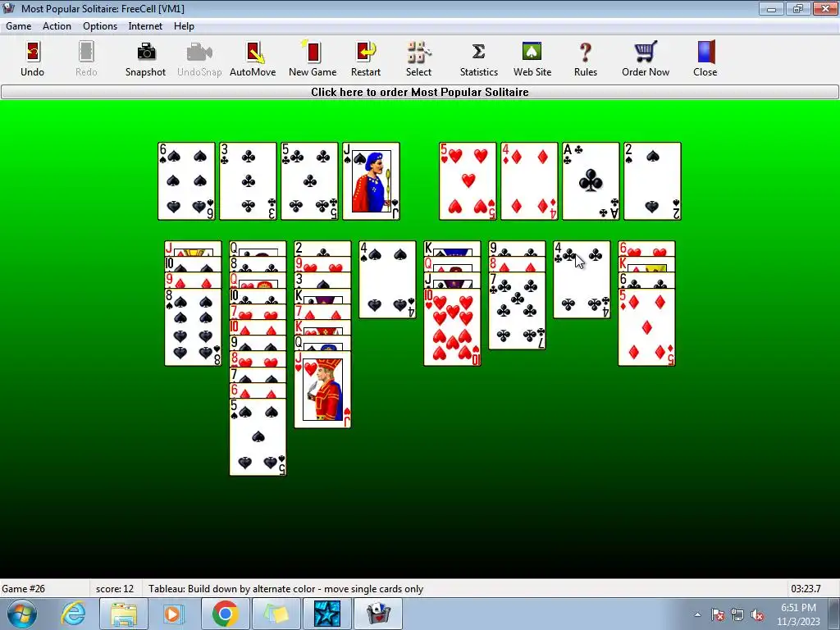Select the 6 of spades free cell
This screenshot has height=630, width=840.
coord(186,181)
